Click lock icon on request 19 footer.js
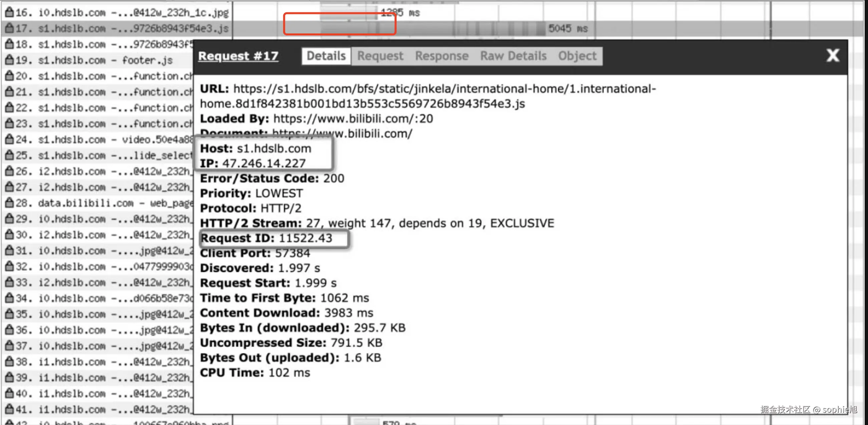 [x=9, y=60]
